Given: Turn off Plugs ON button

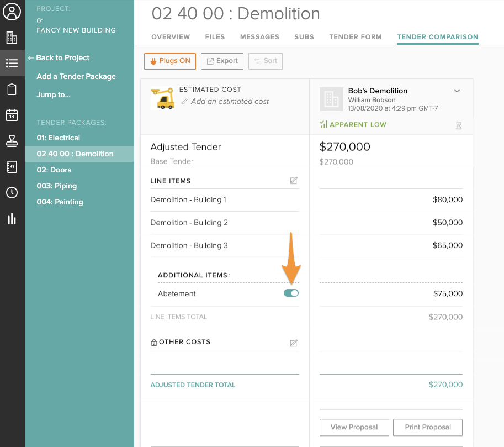Looking at the screenshot, I should [x=170, y=61].
